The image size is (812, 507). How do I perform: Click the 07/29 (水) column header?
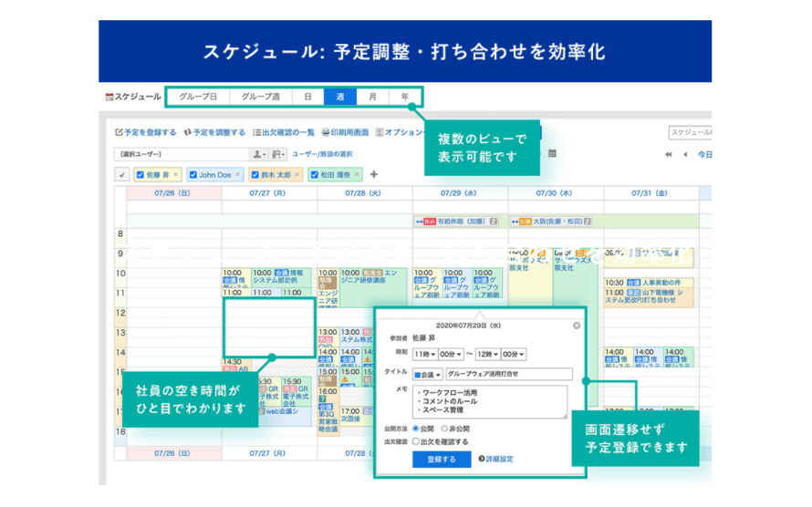(x=459, y=193)
